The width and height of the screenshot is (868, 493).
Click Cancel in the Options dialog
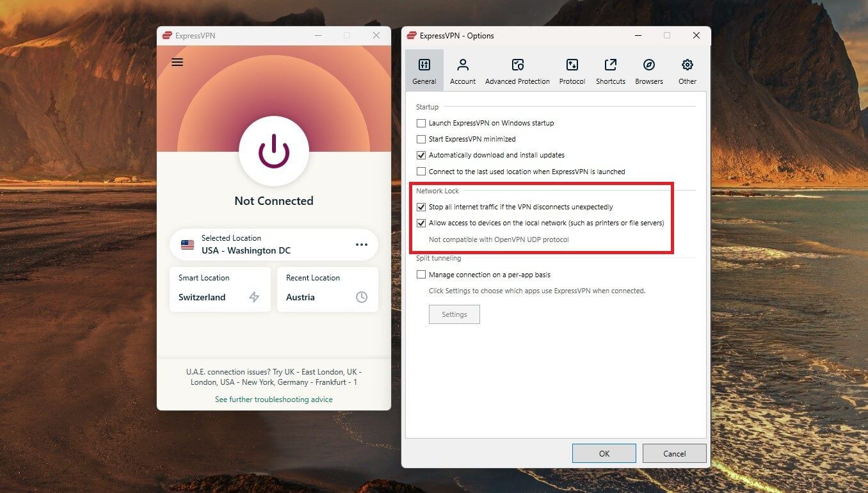tap(675, 453)
